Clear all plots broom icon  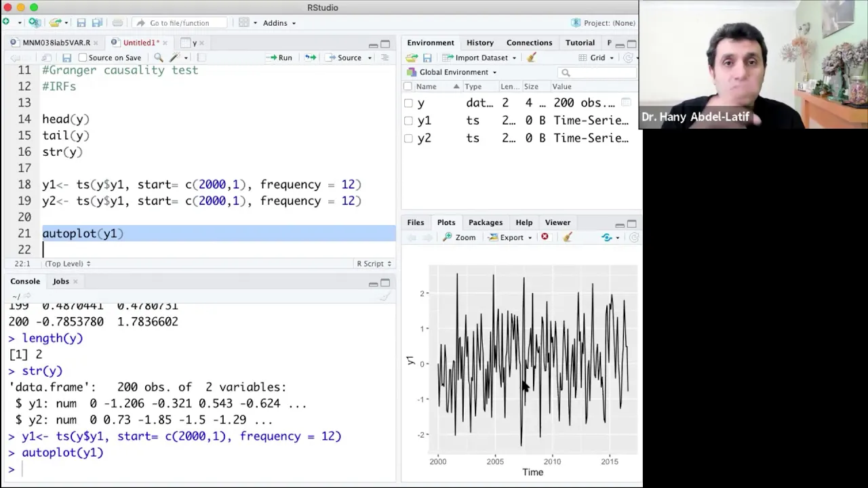click(x=568, y=237)
